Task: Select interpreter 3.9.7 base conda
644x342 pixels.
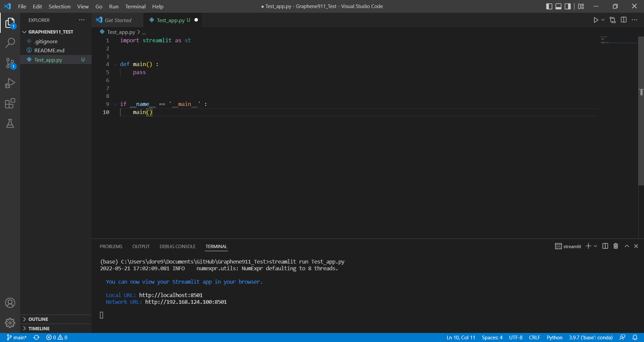Action: click(591, 338)
